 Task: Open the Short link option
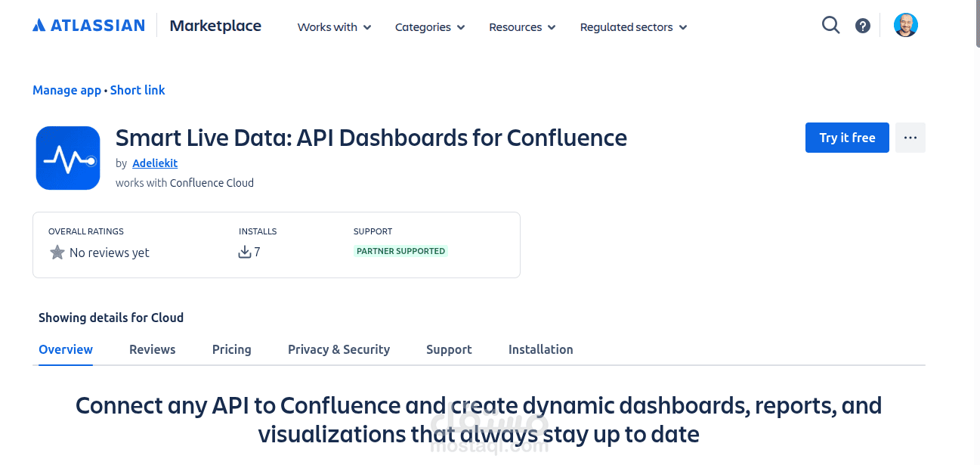pos(138,90)
